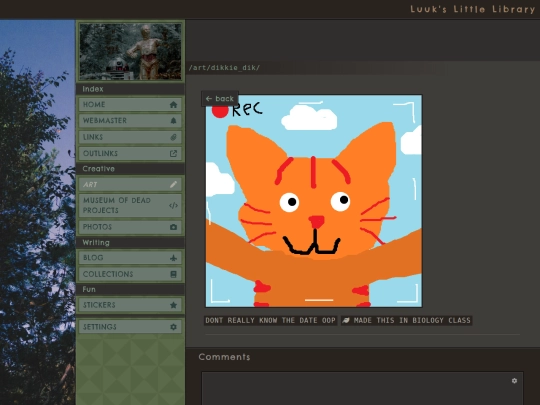
Task: Open the Photos page
Action: click(x=130, y=227)
